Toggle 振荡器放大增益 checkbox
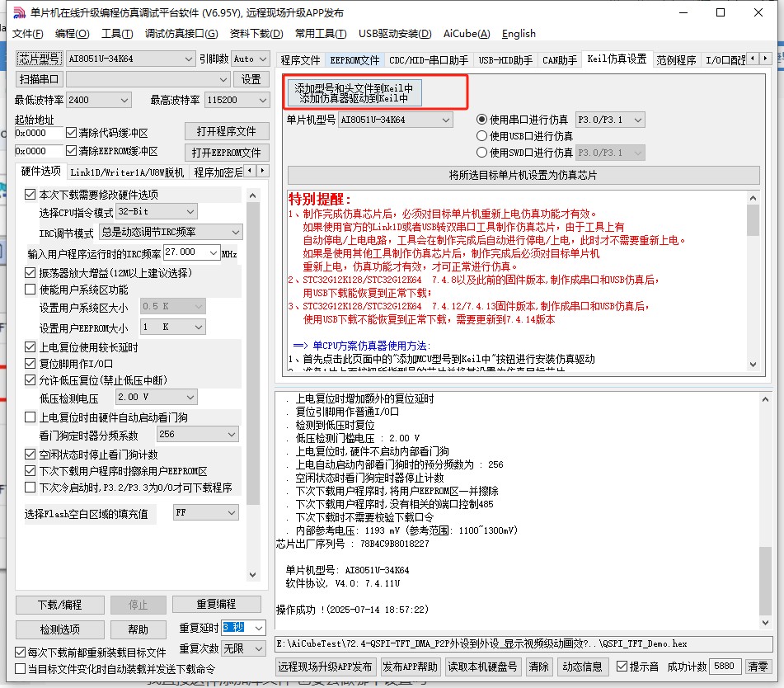 pyautogui.click(x=30, y=273)
